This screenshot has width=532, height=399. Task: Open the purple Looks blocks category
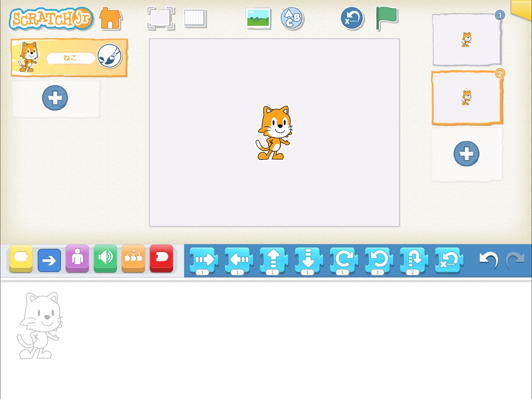(x=77, y=258)
